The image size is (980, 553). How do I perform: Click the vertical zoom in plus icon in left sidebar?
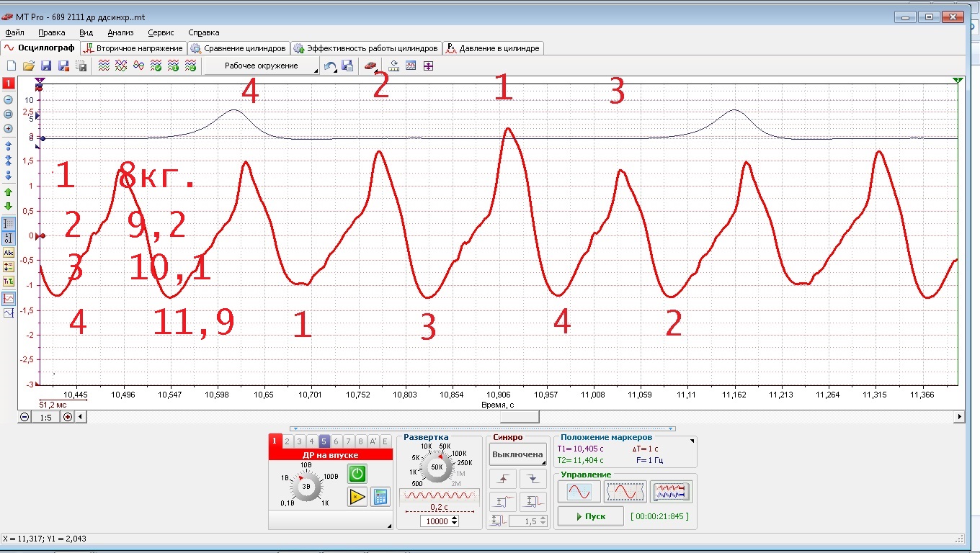click(x=9, y=129)
